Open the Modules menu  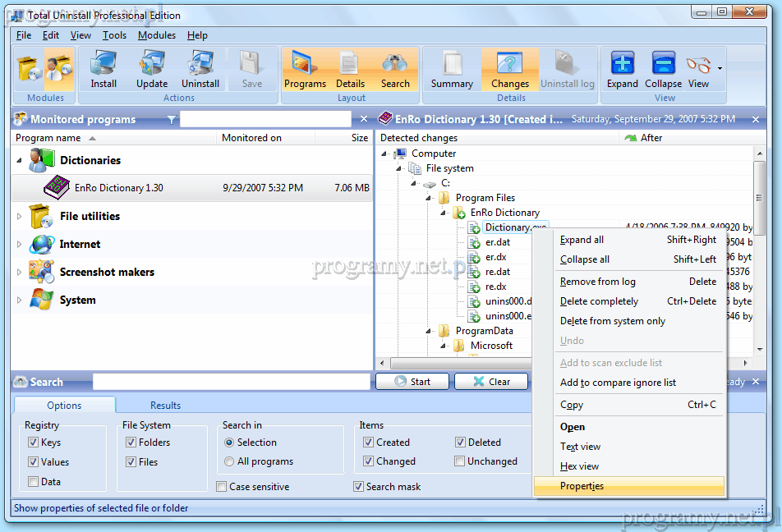[156, 35]
